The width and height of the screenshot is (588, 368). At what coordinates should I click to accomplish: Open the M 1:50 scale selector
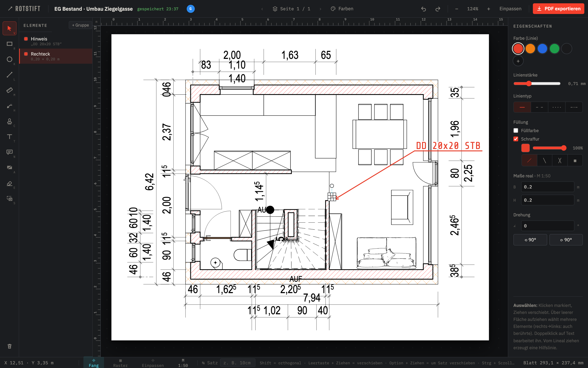[x=183, y=363]
